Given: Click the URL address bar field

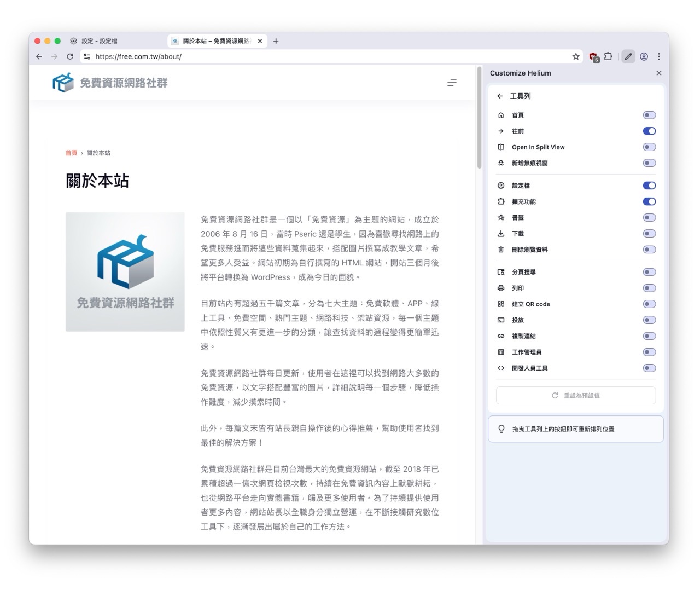Looking at the screenshot, I should coord(328,56).
